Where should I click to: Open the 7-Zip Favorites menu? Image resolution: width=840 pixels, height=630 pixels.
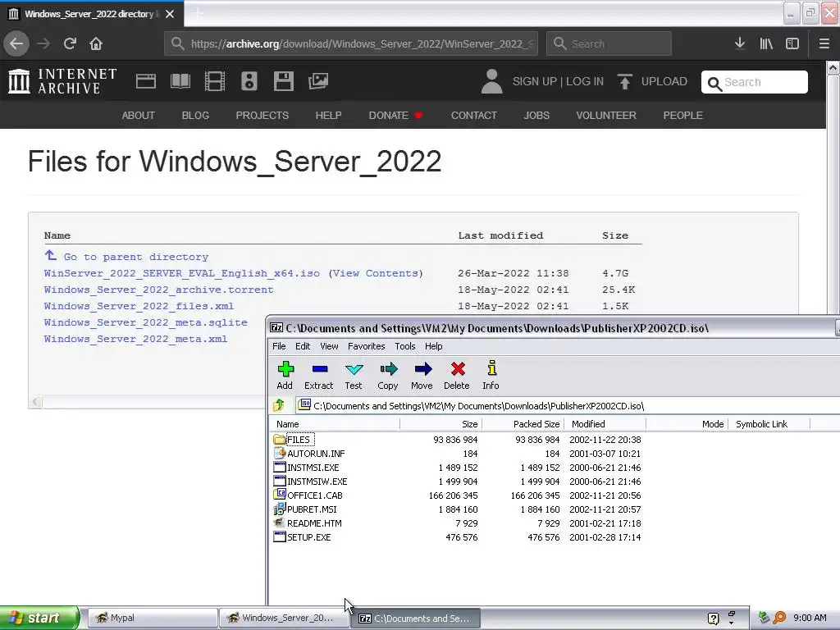pos(367,346)
